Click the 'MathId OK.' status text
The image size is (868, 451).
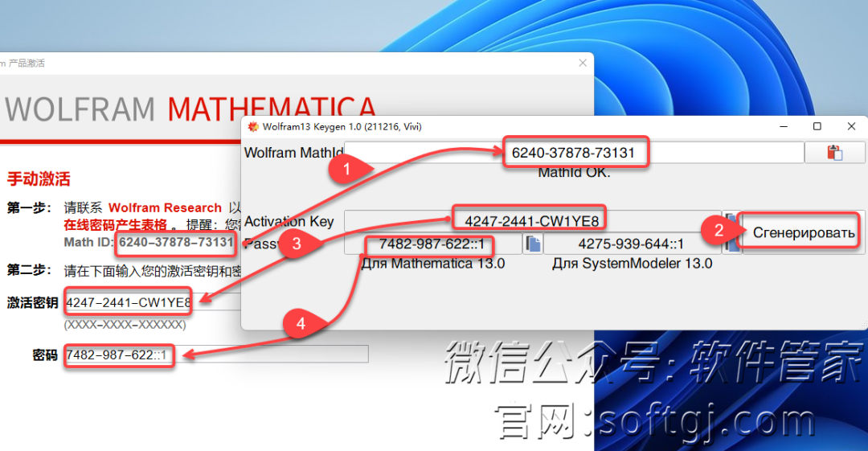(x=574, y=172)
